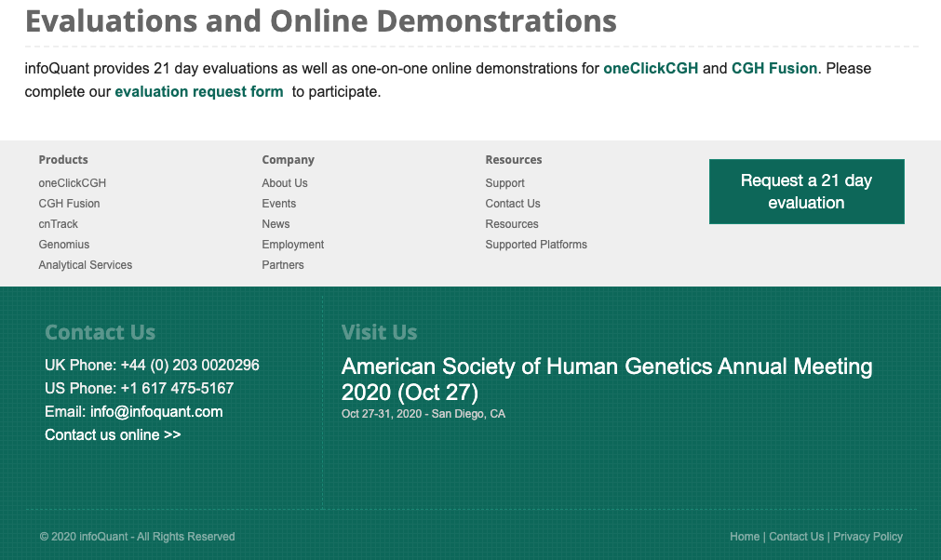
Task: Open the CGH Fusion link in the paragraph
Action: coord(773,68)
